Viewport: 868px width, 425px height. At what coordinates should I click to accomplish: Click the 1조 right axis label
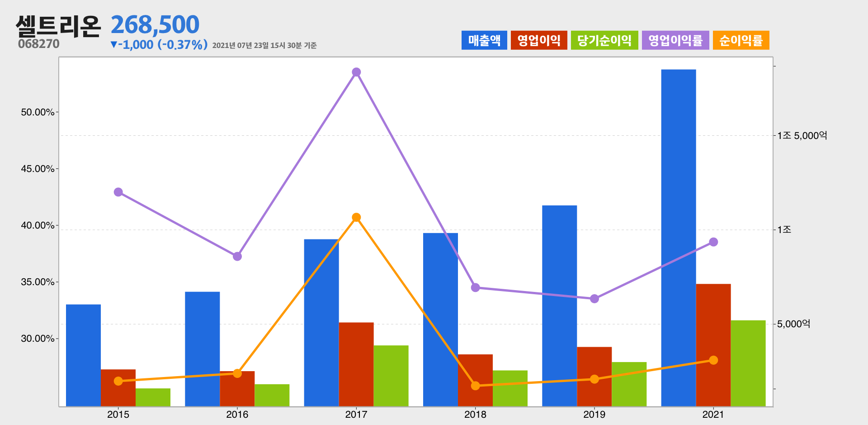coord(784,230)
